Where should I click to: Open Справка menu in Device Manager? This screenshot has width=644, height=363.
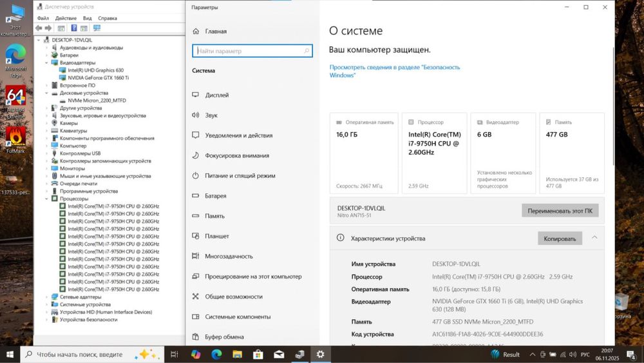(107, 18)
